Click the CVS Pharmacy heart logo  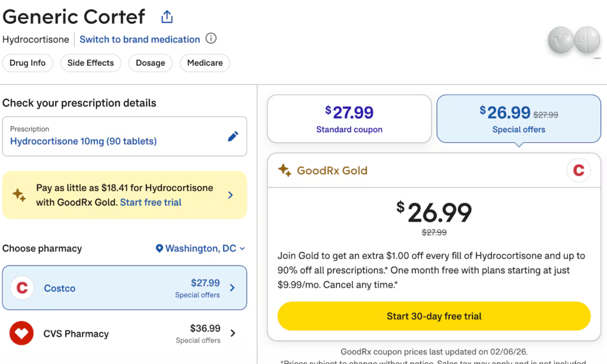pos(22,333)
